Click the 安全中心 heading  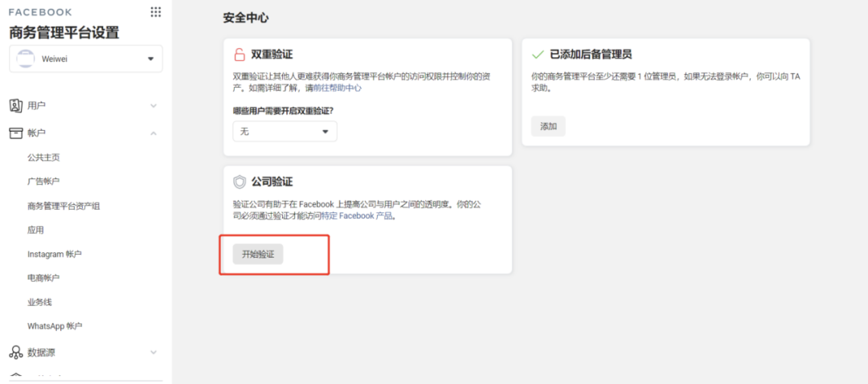246,18
